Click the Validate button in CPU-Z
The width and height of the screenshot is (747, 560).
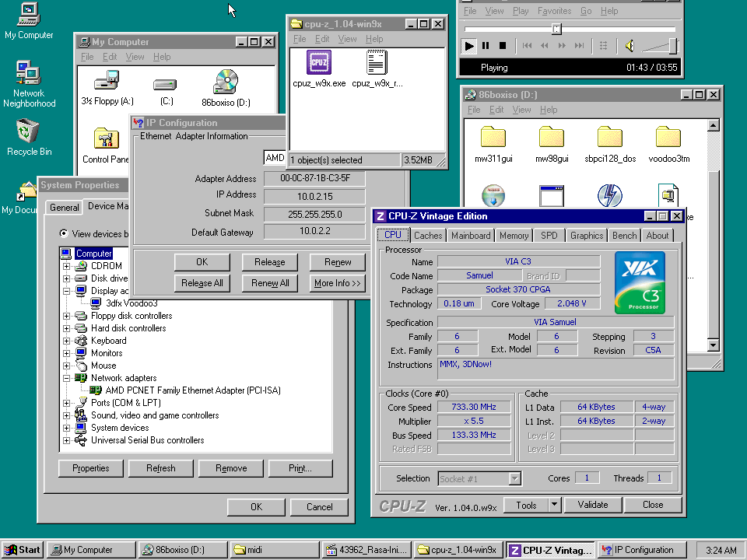(x=593, y=505)
